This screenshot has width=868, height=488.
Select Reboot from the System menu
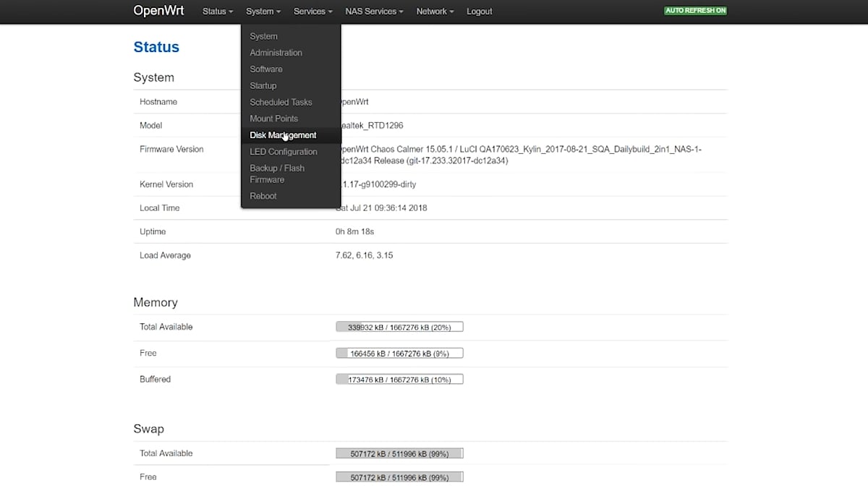[x=263, y=195]
